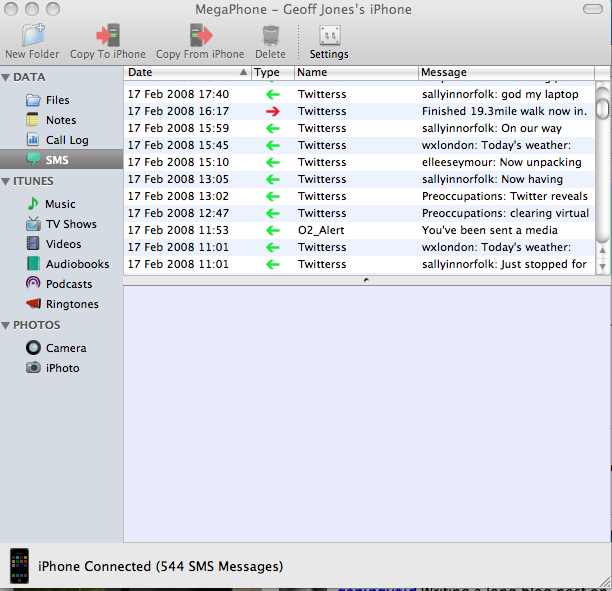Viewport: 612px width, 591px height.
Task: Select message "elleeseymour: Now unpacking"
Action: point(502,162)
